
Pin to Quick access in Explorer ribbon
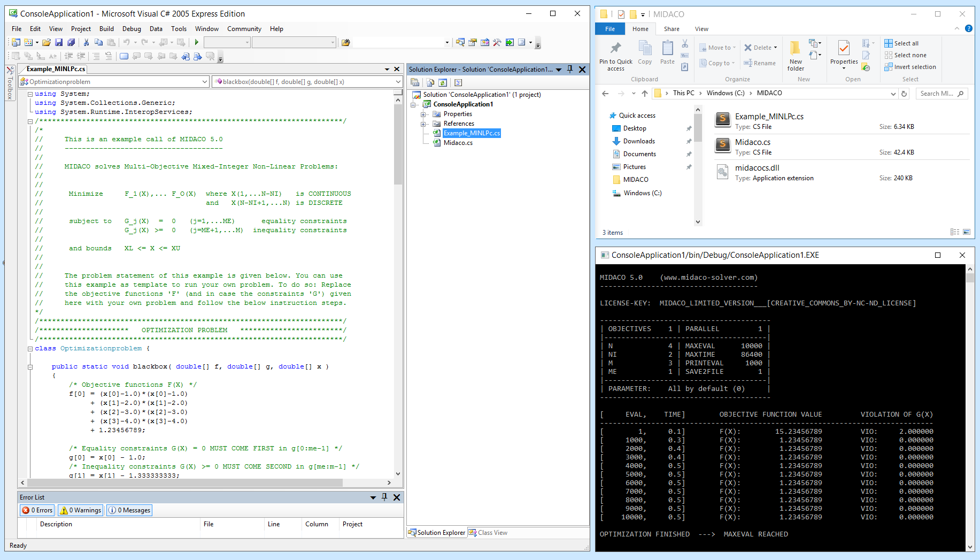tap(616, 56)
